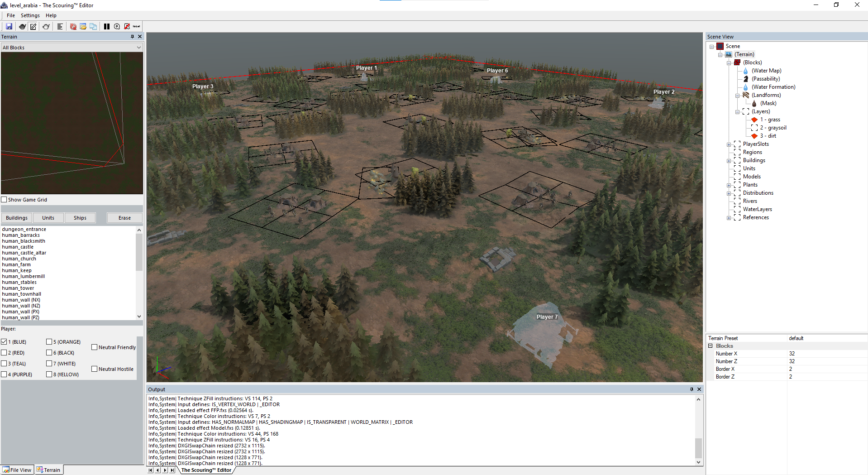
Task: Close the Output panel
Action: click(699, 389)
